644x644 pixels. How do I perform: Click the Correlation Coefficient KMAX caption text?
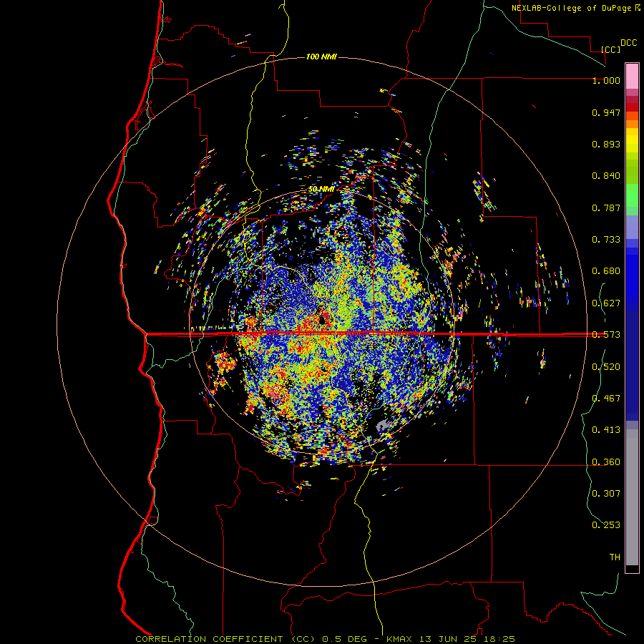click(325, 639)
